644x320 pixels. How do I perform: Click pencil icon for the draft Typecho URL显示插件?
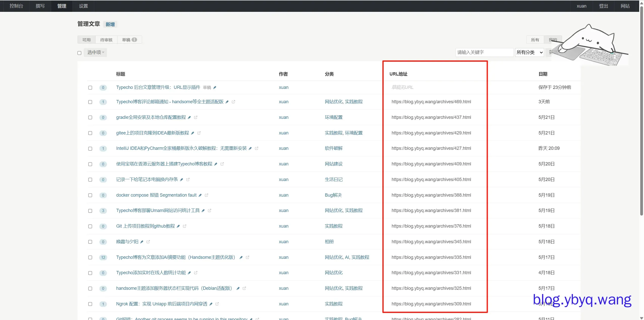tap(215, 88)
